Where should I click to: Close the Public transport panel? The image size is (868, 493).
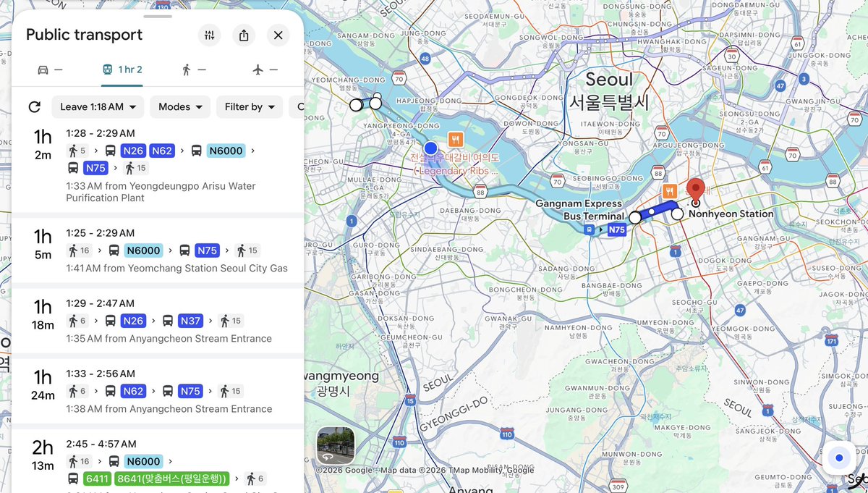[278, 35]
